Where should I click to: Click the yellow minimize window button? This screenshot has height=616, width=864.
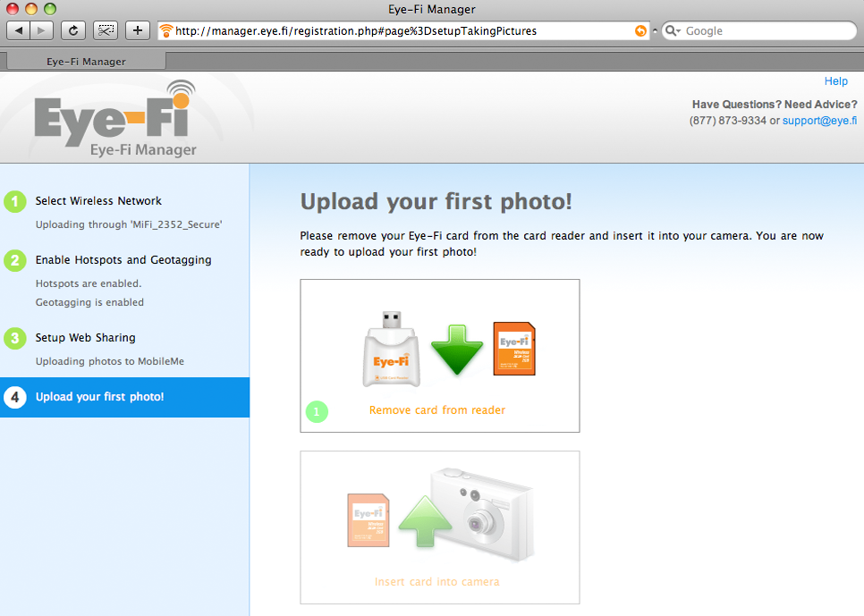(31, 8)
